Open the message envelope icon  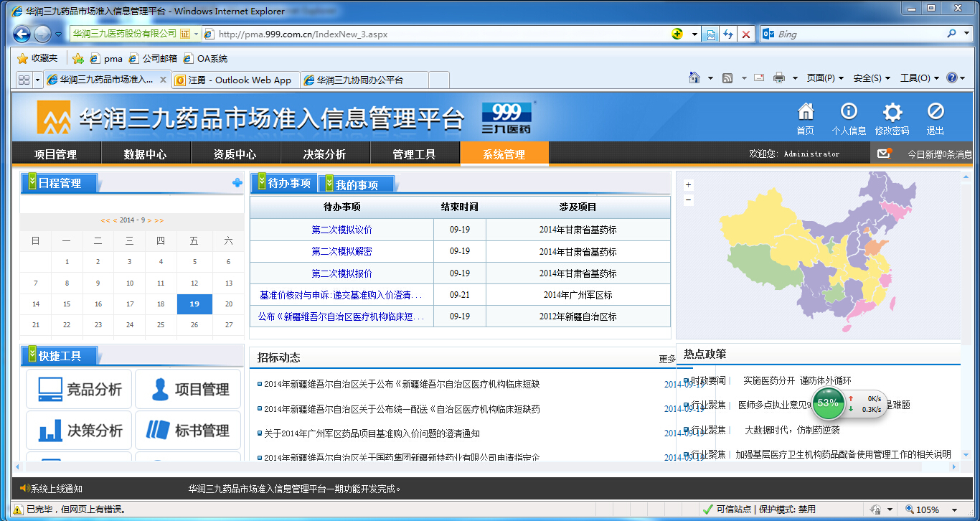[883, 154]
